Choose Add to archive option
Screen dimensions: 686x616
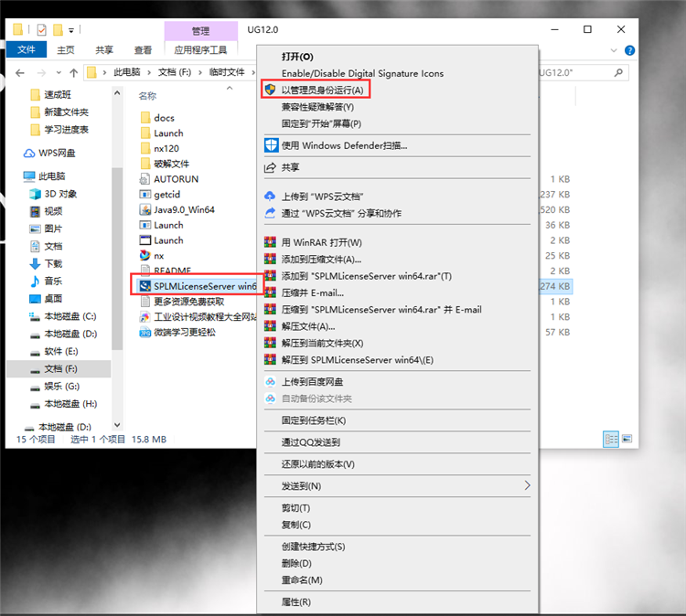point(321,260)
